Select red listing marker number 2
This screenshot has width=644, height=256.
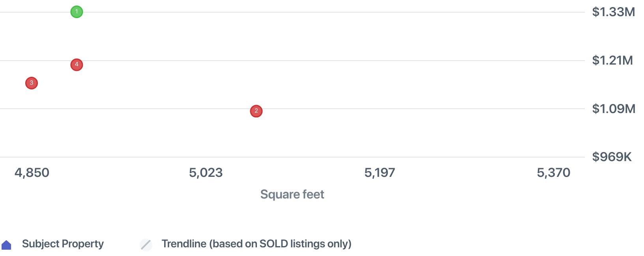click(x=256, y=111)
